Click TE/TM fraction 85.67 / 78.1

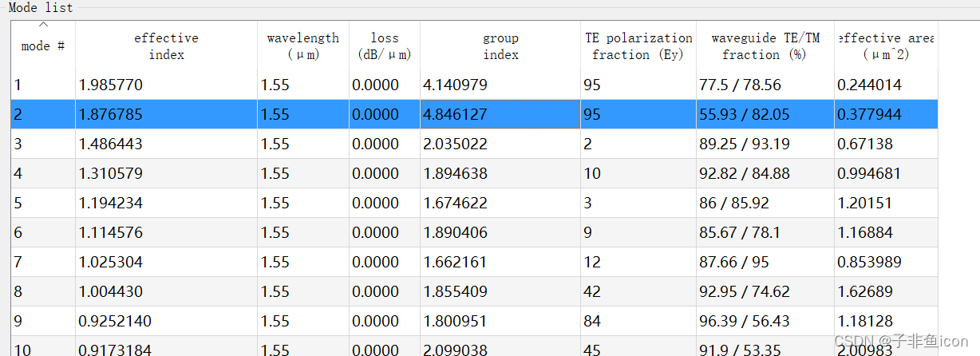765,232
